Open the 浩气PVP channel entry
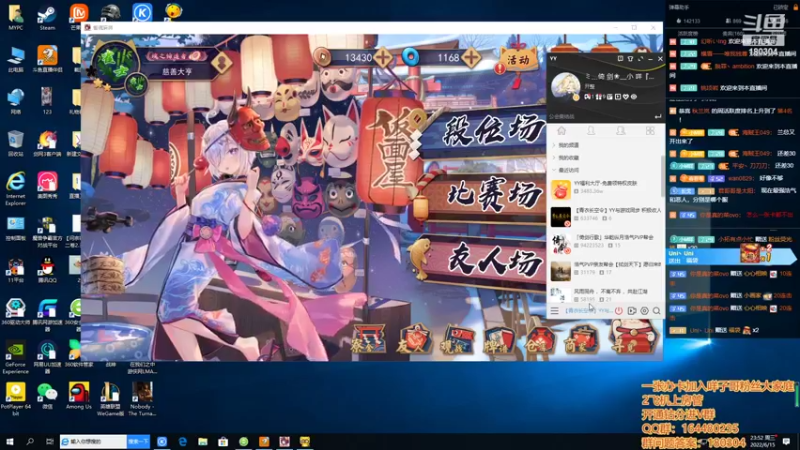 click(x=605, y=270)
